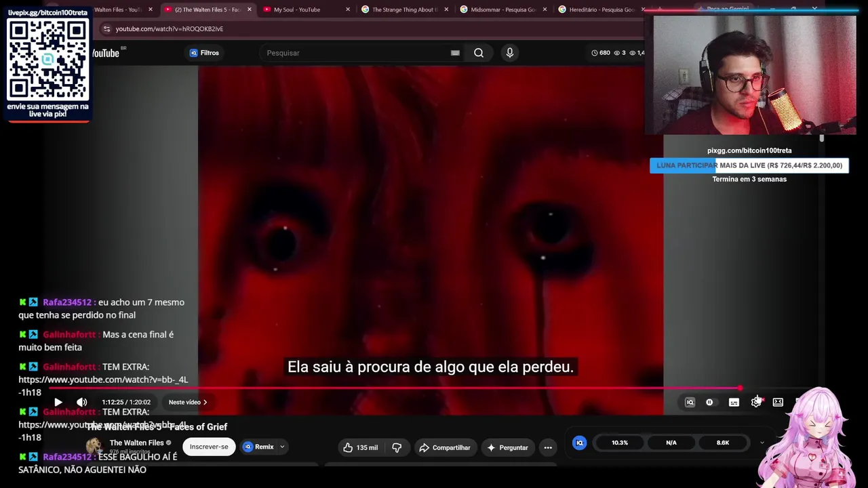
Task: Start voice search with the microphone
Action: coord(510,53)
